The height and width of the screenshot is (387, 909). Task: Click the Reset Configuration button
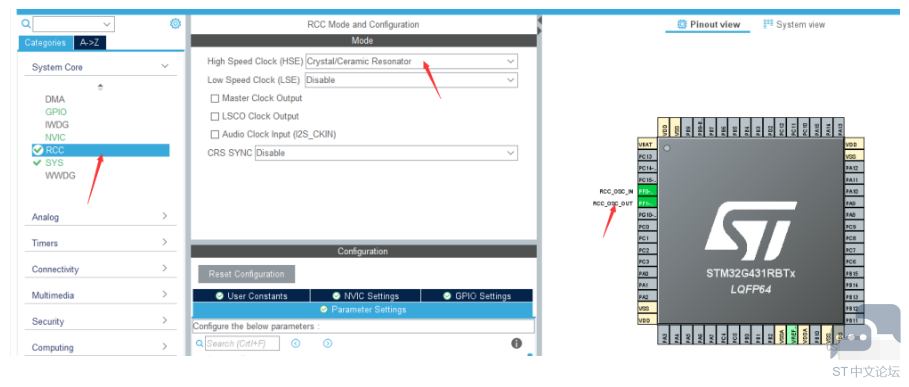click(x=246, y=274)
